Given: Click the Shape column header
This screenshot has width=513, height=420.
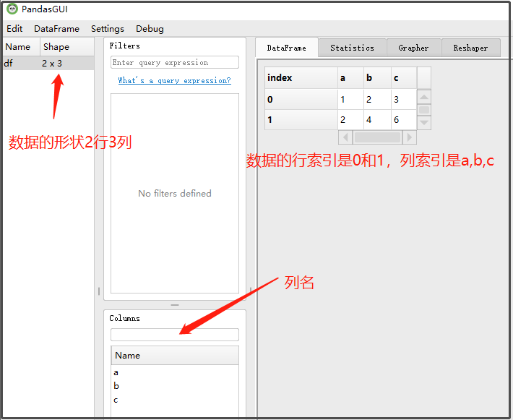Looking at the screenshot, I should click(x=67, y=47).
